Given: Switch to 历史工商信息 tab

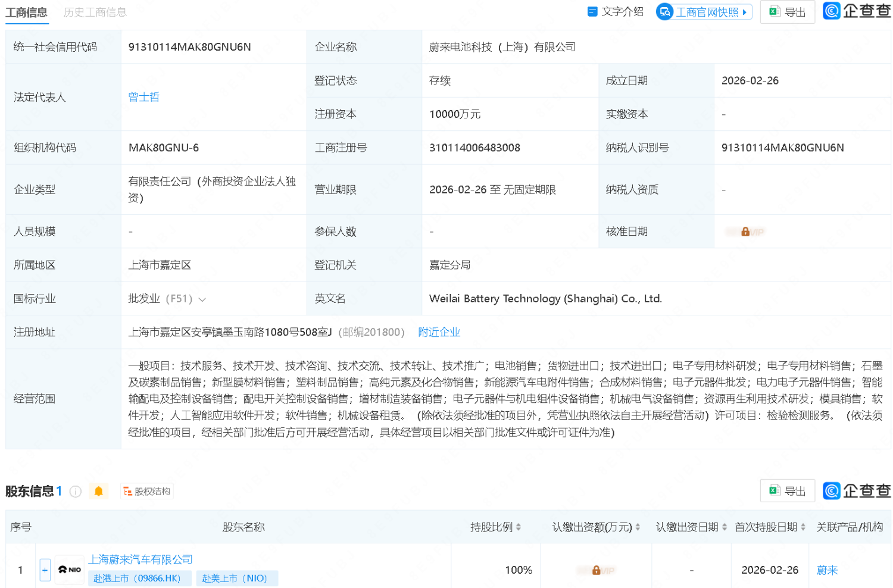Looking at the screenshot, I should click(95, 12).
